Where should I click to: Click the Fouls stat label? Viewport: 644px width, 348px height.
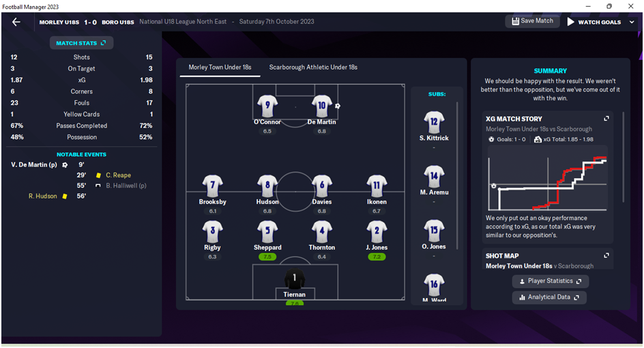82,103
